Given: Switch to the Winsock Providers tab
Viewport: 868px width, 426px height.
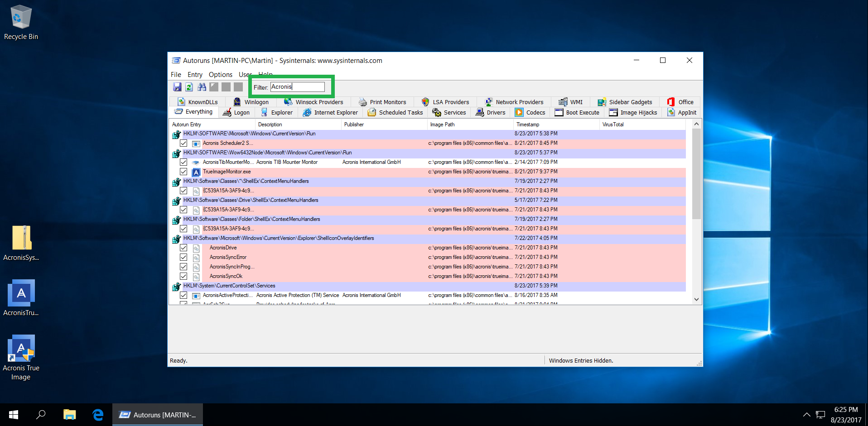Looking at the screenshot, I should coord(313,102).
